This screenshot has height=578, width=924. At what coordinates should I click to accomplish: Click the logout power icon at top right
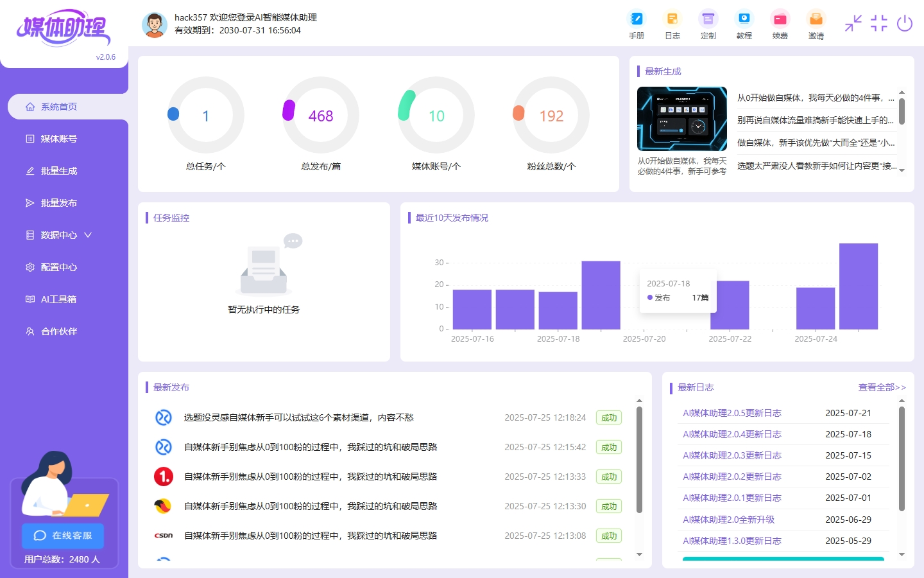click(905, 24)
